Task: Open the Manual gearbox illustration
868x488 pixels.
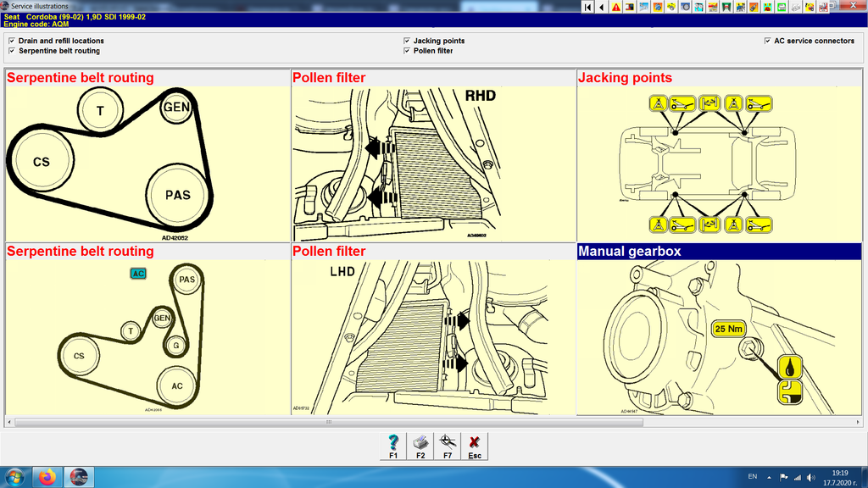Action: (719, 337)
